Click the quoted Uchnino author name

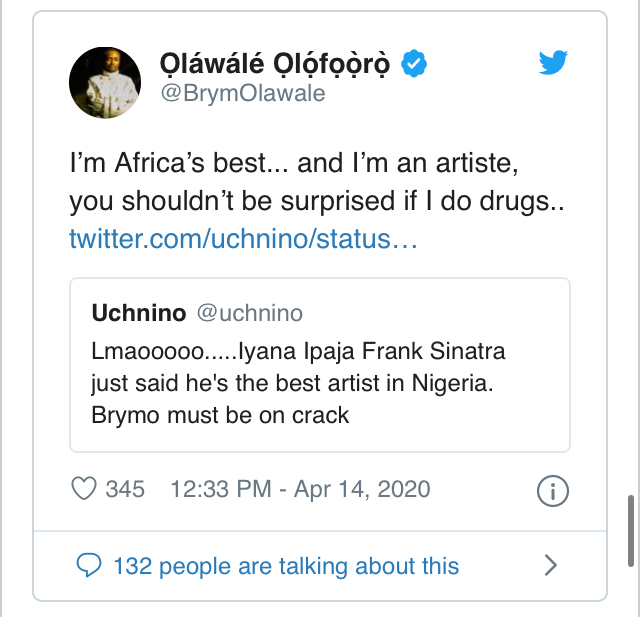point(138,313)
